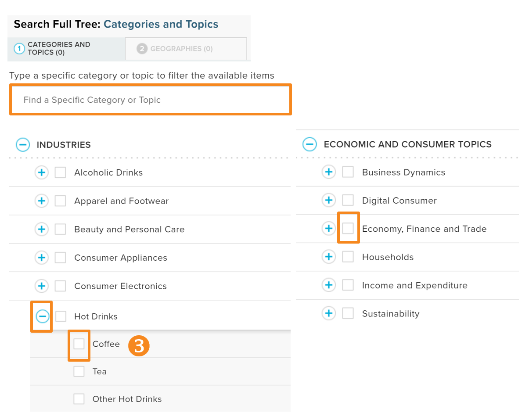Collapse Economic and Consumer Topics section
The image size is (529, 420).
coord(309,144)
